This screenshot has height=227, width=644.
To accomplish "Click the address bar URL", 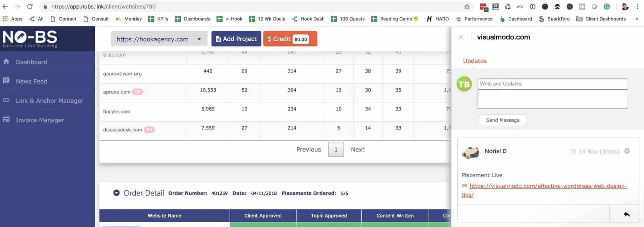I will click(x=103, y=6).
